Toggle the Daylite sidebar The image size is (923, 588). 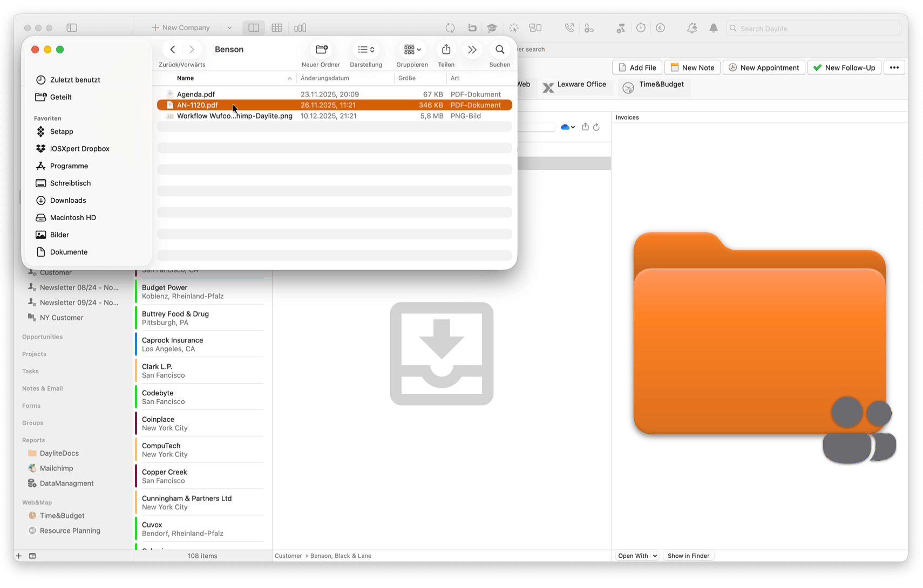[72, 28]
